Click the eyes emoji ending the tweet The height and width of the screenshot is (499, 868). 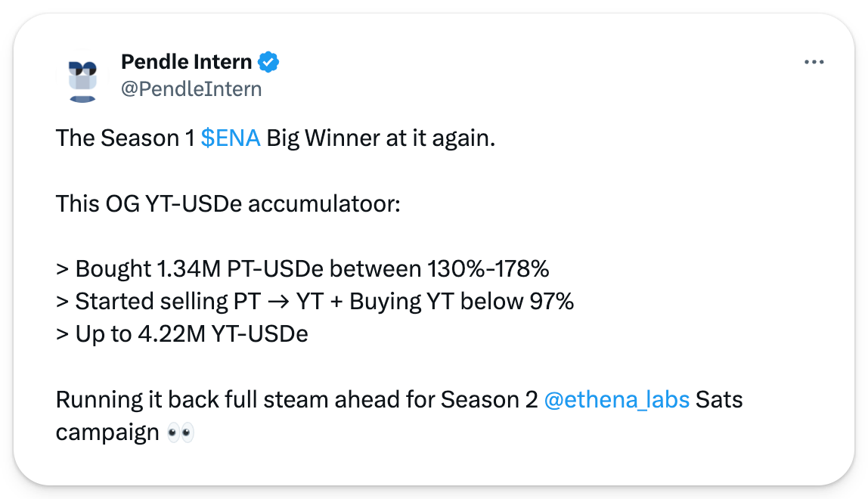(181, 432)
